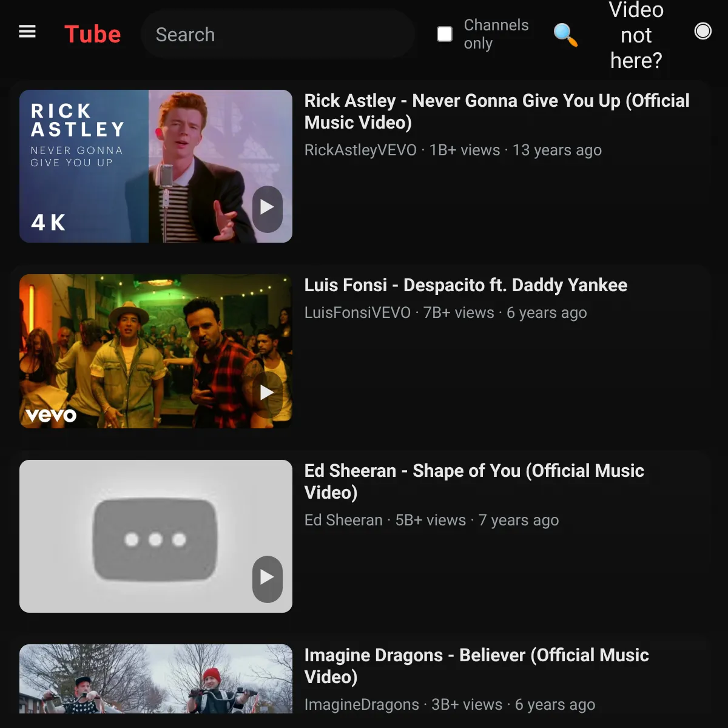
Task: Click 'Ed Sheeran · 5B+ views' info line
Action: click(x=432, y=520)
